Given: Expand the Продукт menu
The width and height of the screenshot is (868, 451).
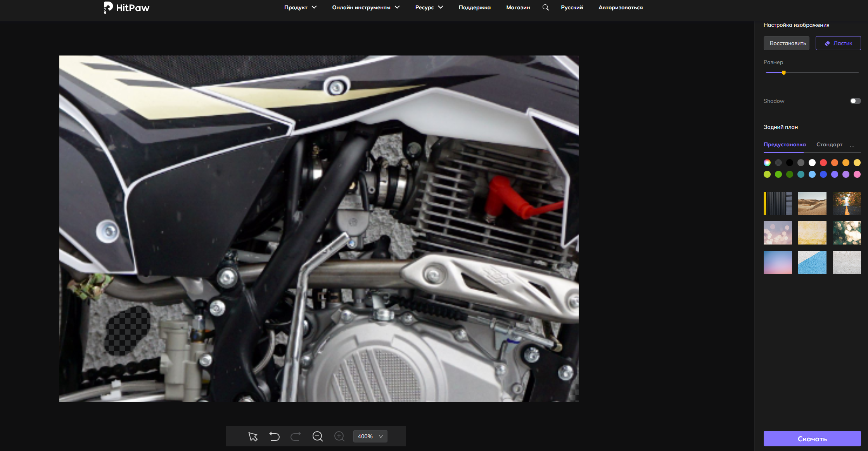Looking at the screenshot, I should click(300, 7).
